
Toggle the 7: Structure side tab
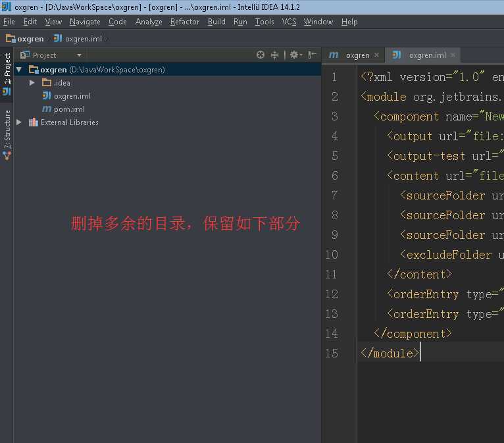pyautogui.click(x=7, y=135)
